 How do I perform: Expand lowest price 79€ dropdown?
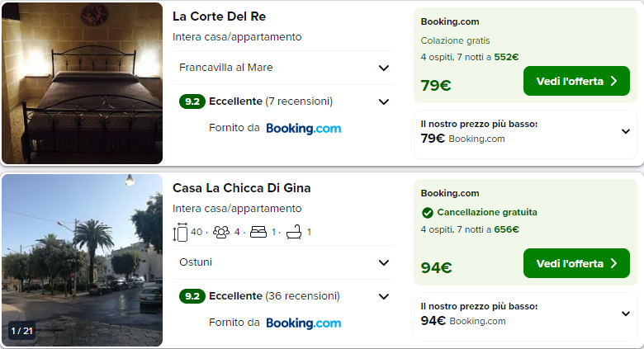coord(626,132)
